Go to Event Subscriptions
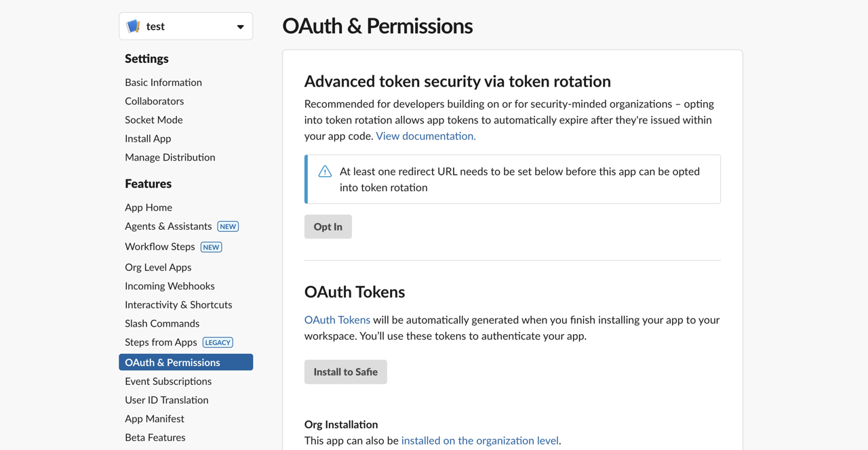The width and height of the screenshot is (868, 450). pyautogui.click(x=168, y=382)
